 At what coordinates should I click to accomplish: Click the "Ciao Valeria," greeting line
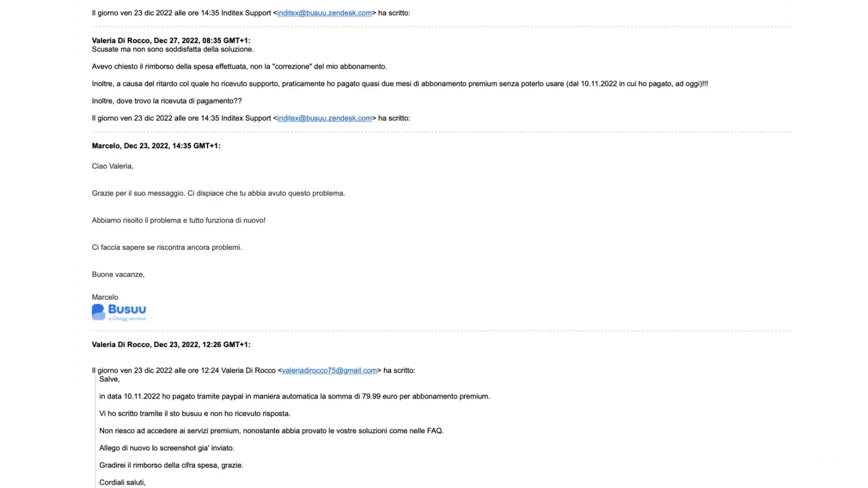112,166
